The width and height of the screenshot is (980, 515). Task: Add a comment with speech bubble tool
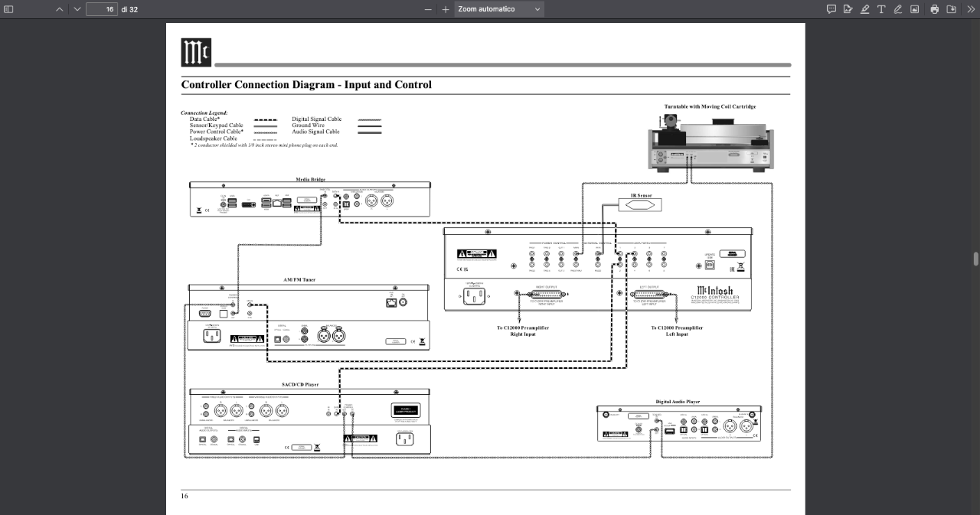(x=831, y=9)
